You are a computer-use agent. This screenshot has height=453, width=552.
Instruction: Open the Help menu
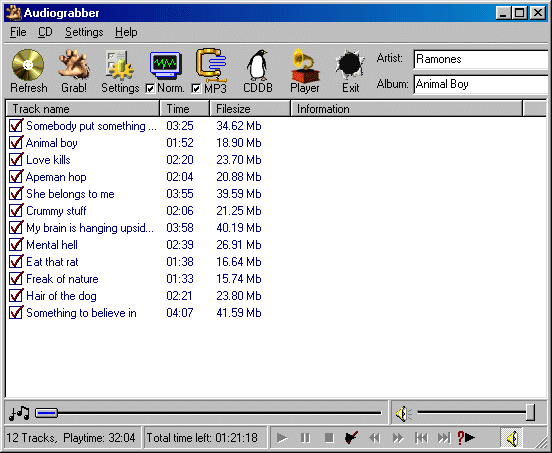pos(126,32)
